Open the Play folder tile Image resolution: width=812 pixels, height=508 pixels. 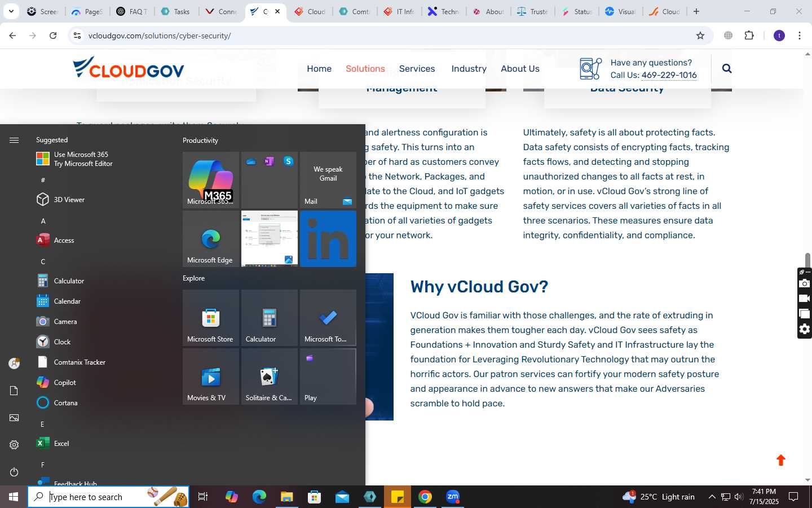[328, 376]
